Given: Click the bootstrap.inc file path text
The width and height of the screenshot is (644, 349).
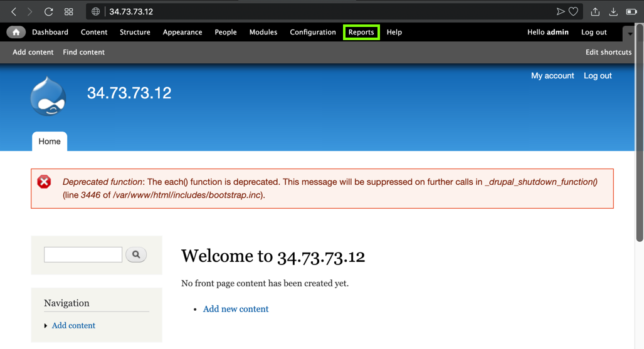Looking at the screenshot, I should coord(187,195).
